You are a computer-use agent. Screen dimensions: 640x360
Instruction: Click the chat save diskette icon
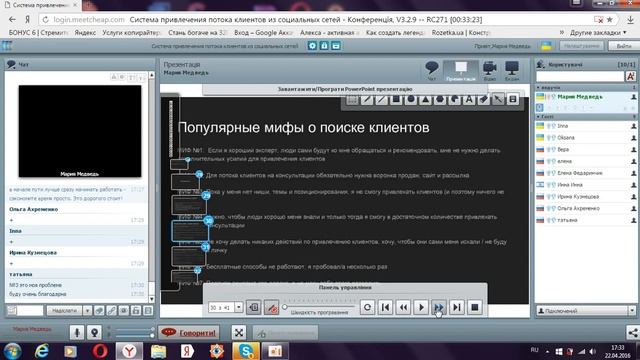(x=148, y=311)
